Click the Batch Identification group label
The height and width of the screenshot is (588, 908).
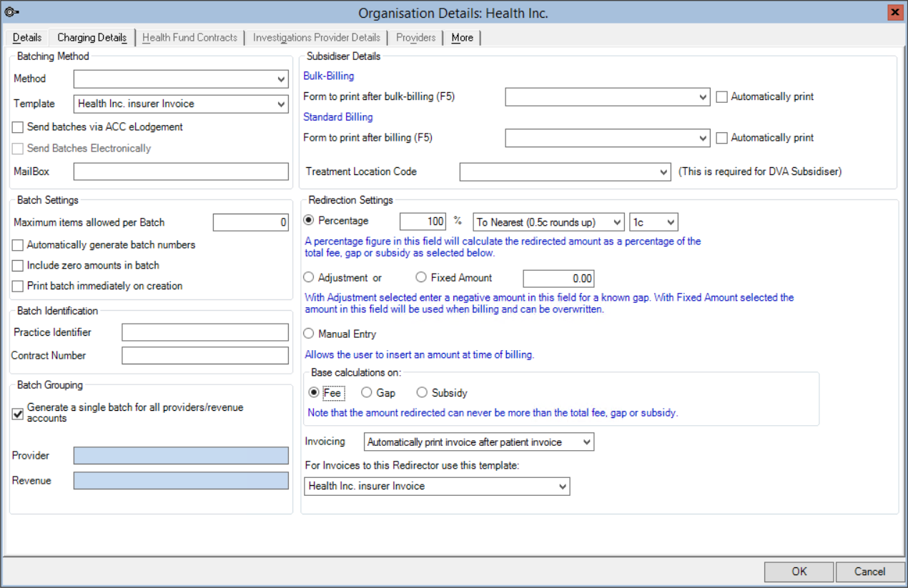(x=57, y=311)
